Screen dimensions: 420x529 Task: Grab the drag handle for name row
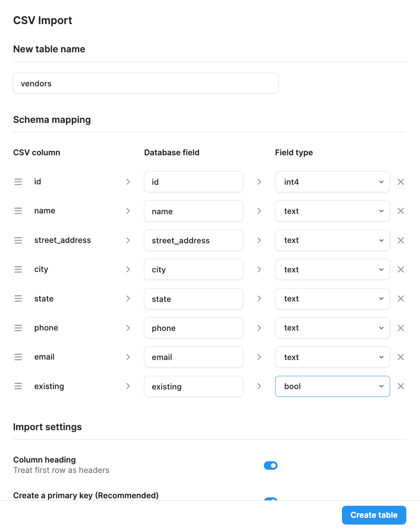[x=18, y=211]
